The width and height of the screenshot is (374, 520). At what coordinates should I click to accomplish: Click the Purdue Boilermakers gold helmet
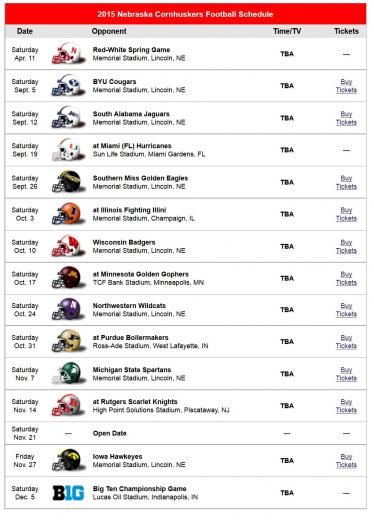[x=67, y=341]
